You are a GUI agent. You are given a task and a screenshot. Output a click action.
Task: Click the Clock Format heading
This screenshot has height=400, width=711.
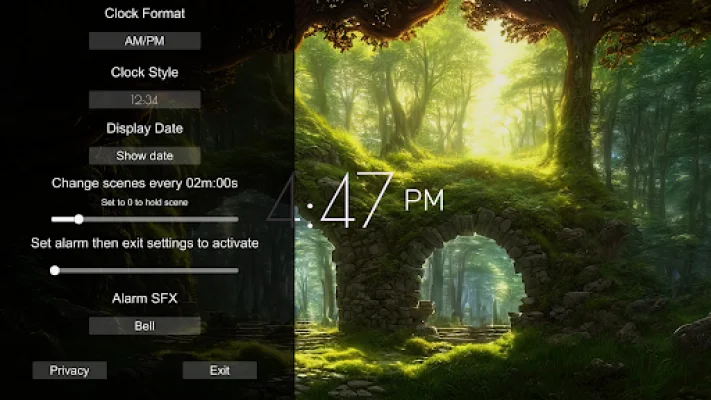pyautogui.click(x=145, y=14)
